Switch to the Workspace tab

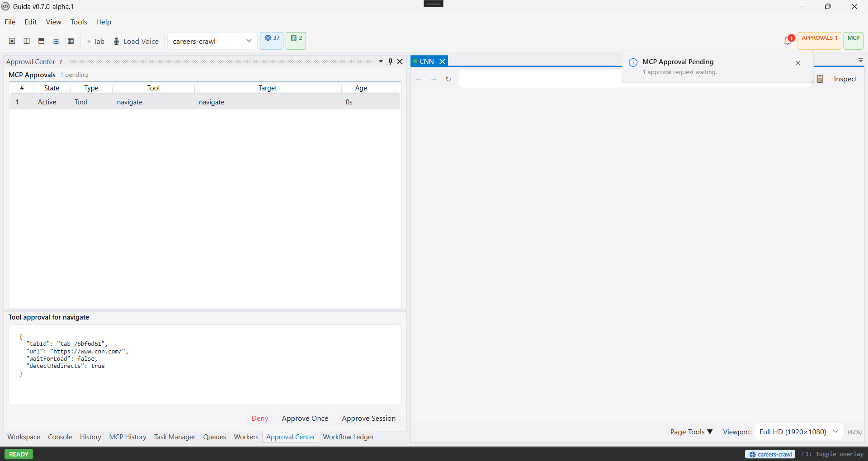pyautogui.click(x=24, y=437)
